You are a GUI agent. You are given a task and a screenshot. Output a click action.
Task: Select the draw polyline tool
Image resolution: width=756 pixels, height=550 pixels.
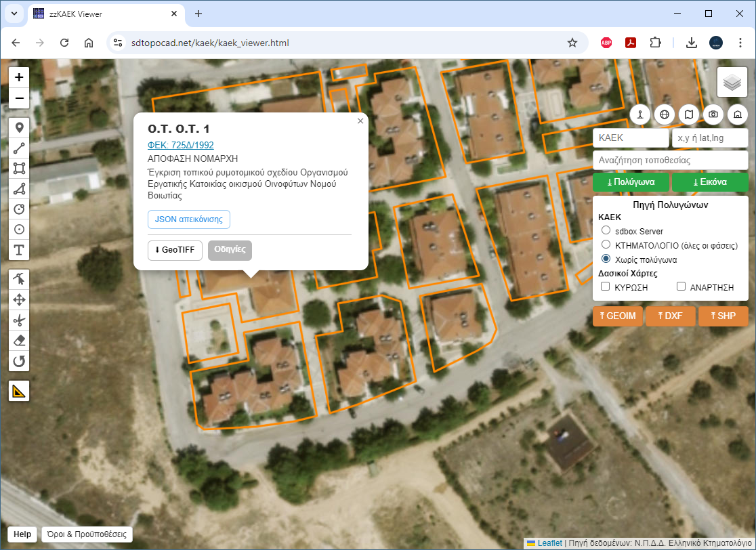[19, 148]
